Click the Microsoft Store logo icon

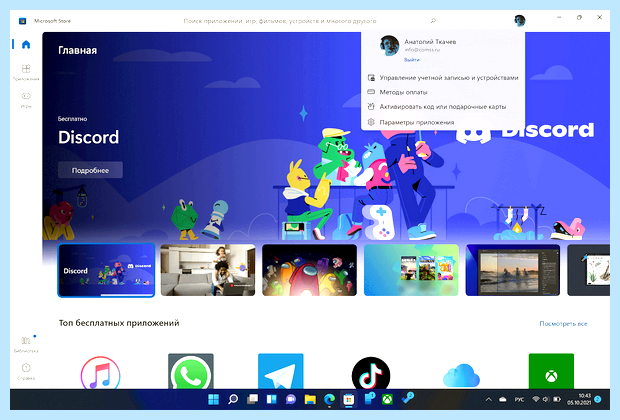click(x=23, y=21)
